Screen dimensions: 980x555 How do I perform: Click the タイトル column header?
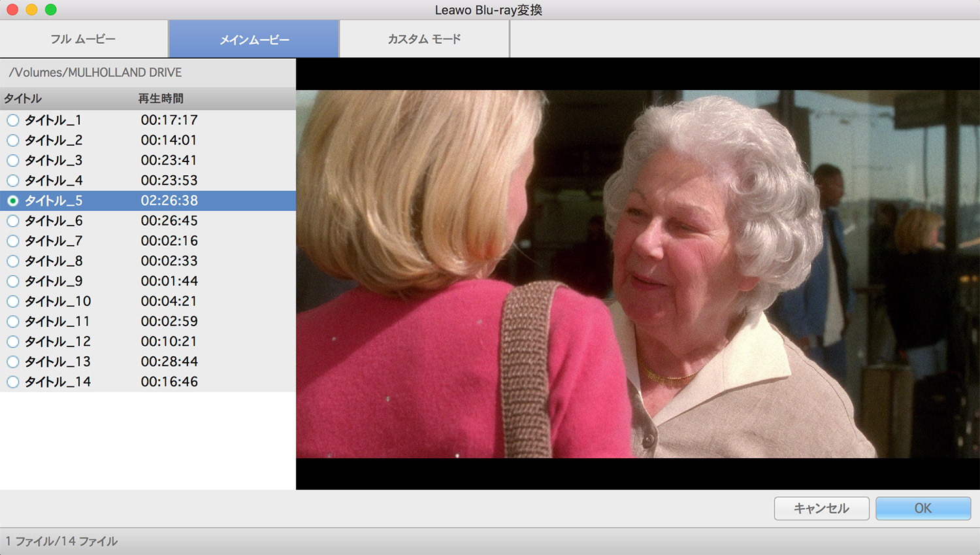pos(24,99)
